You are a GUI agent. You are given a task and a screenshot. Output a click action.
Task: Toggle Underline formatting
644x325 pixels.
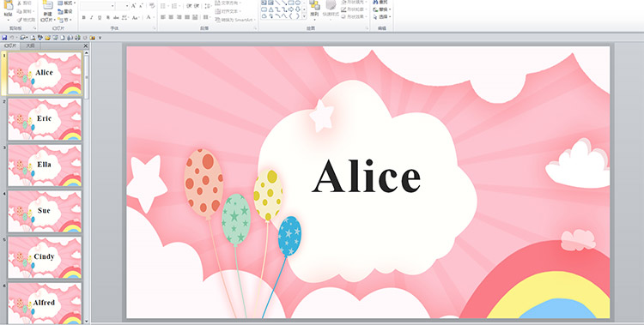tap(100, 17)
